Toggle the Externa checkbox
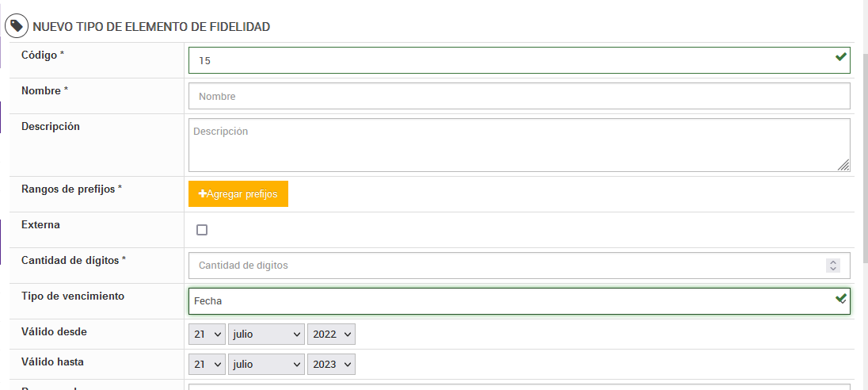The width and height of the screenshot is (868, 390). point(202,230)
